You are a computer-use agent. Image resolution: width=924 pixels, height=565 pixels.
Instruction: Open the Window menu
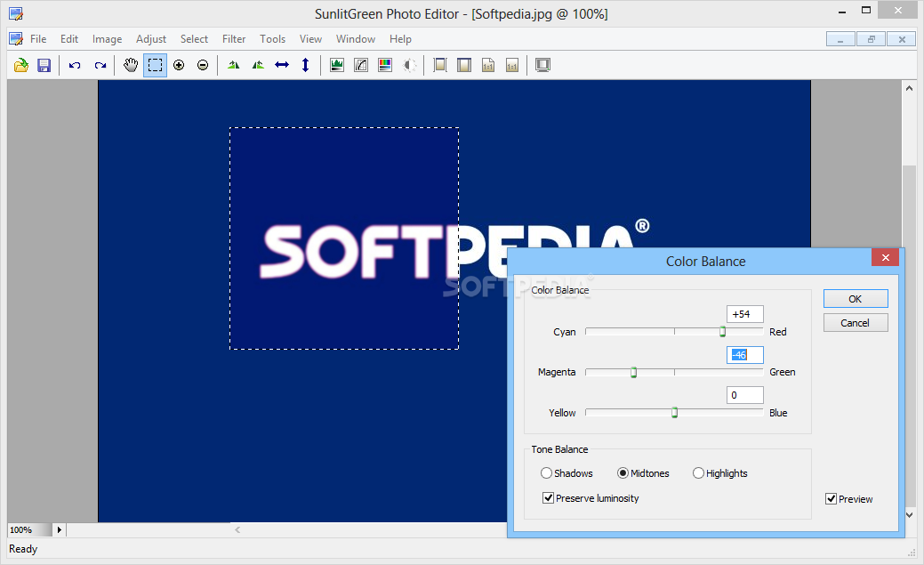coord(356,39)
